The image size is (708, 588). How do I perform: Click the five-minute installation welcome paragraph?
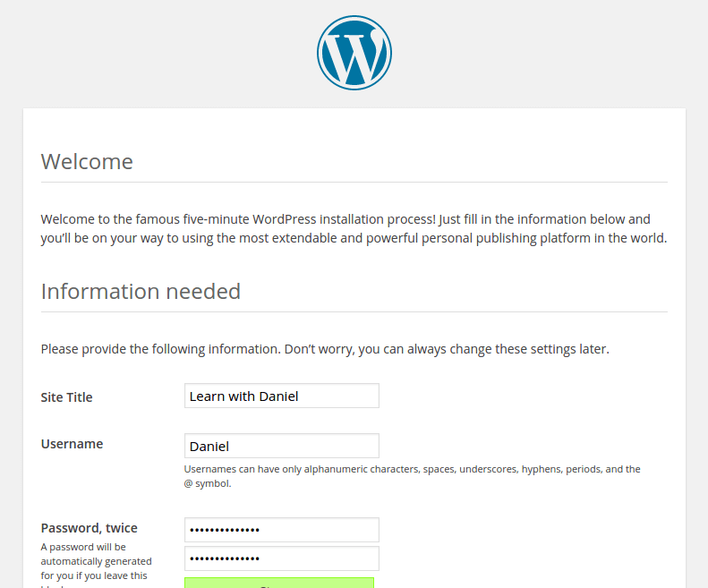click(354, 229)
